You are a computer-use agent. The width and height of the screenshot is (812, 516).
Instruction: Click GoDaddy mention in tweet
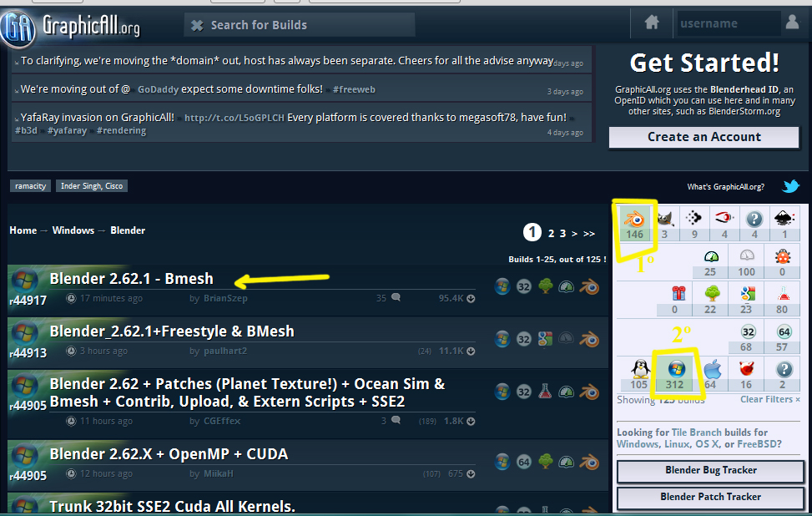tap(158, 89)
